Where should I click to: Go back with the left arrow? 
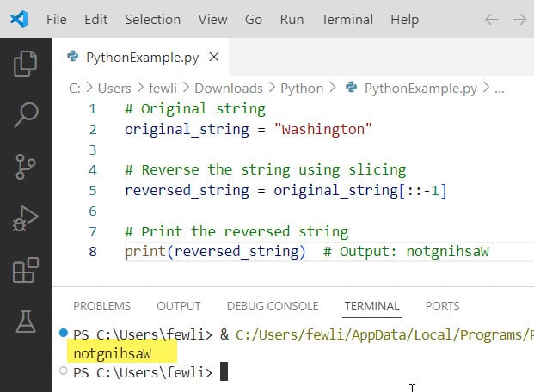tap(491, 20)
